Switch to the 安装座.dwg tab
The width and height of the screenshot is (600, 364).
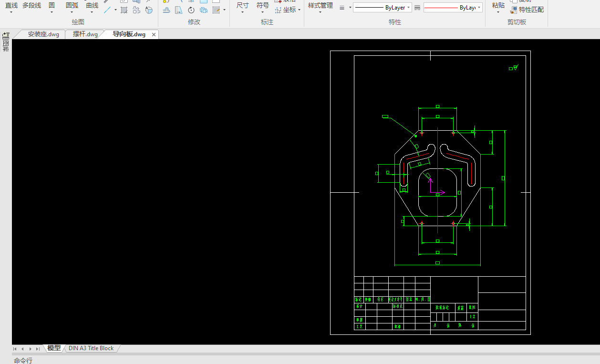43,34
